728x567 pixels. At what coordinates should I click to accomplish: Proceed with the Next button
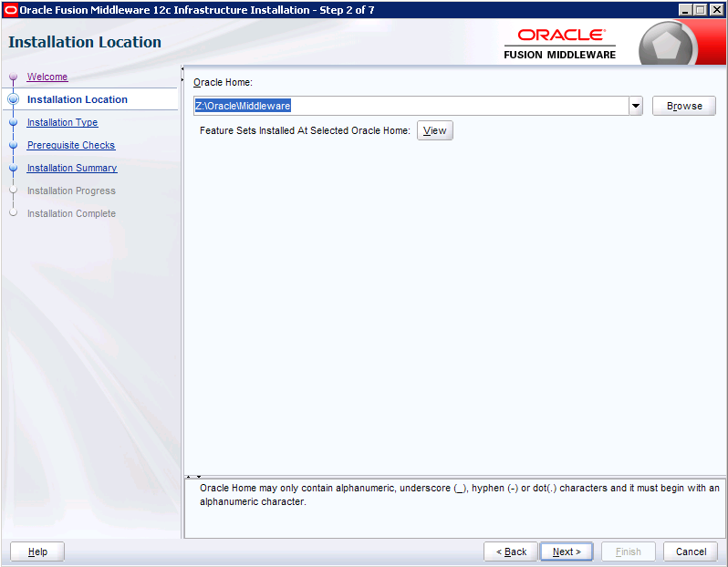[x=567, y=552]
